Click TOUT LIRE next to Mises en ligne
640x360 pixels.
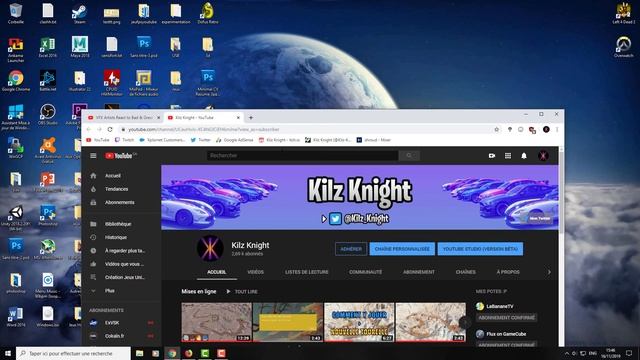point(242,291)
